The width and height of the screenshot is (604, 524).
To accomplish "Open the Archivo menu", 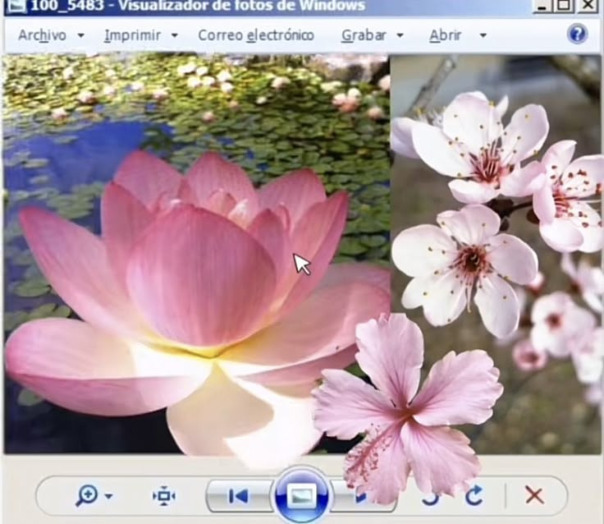I will point(42,35).
